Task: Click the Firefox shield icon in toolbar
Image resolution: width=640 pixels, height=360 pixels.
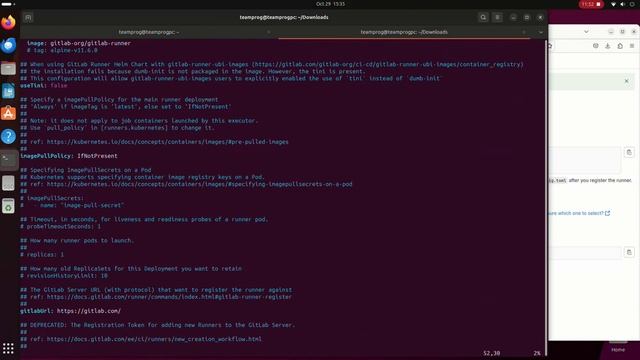Action: click(x=596, y=46)
